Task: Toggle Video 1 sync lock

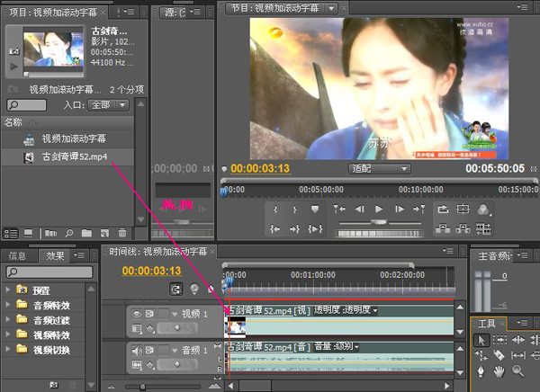Action: pos(149,314)
